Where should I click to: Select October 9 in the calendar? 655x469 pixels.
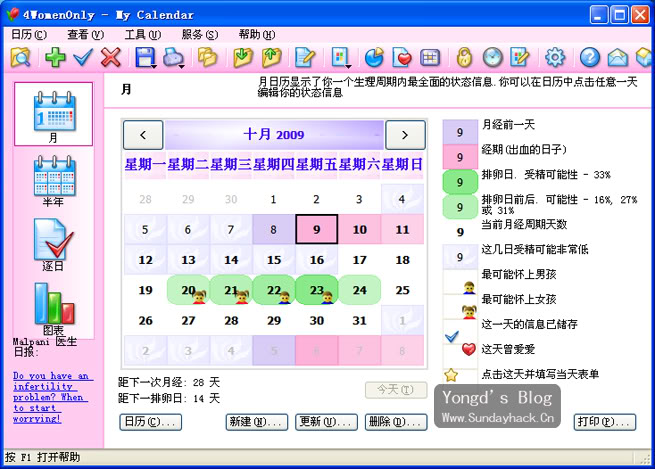pos(317,229)
